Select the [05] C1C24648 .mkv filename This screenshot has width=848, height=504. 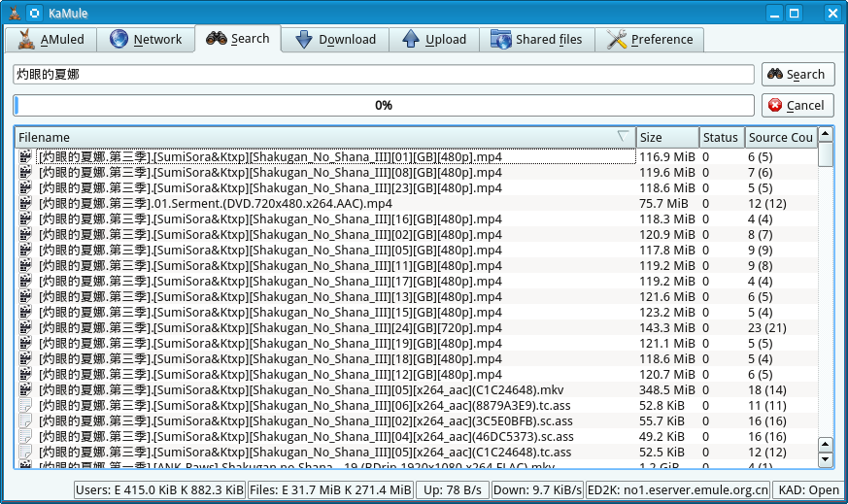coord(301,390)
